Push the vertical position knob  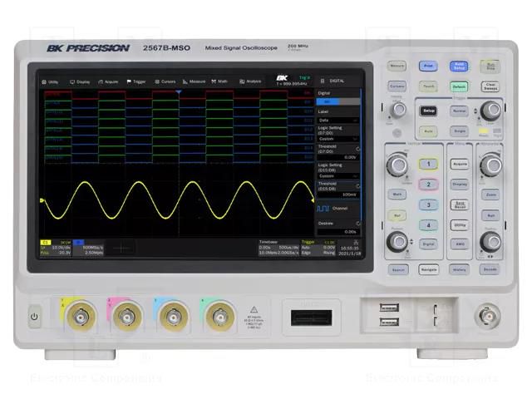point(397,242)
